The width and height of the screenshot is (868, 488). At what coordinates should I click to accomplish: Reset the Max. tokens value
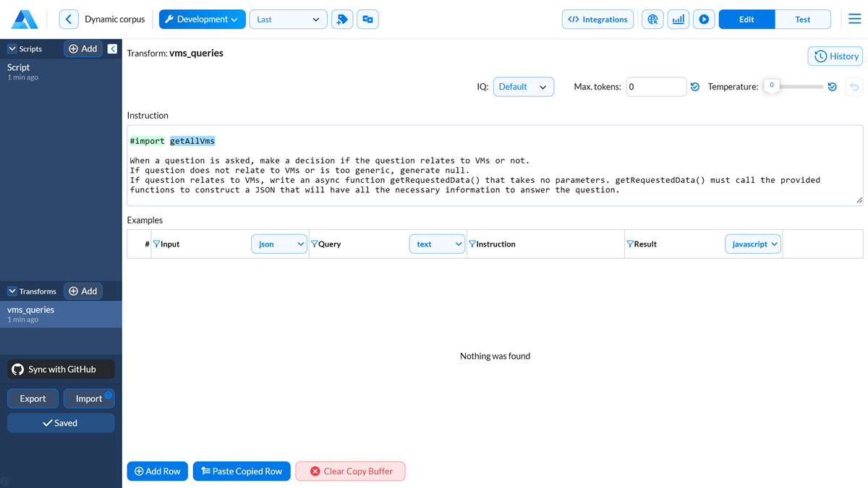click(695, 87)
